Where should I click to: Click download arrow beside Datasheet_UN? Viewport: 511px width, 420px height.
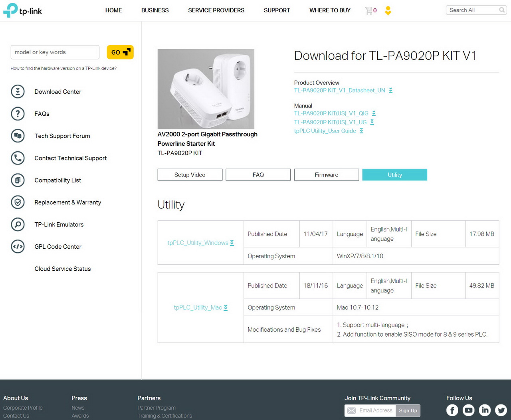pos(390,91)
